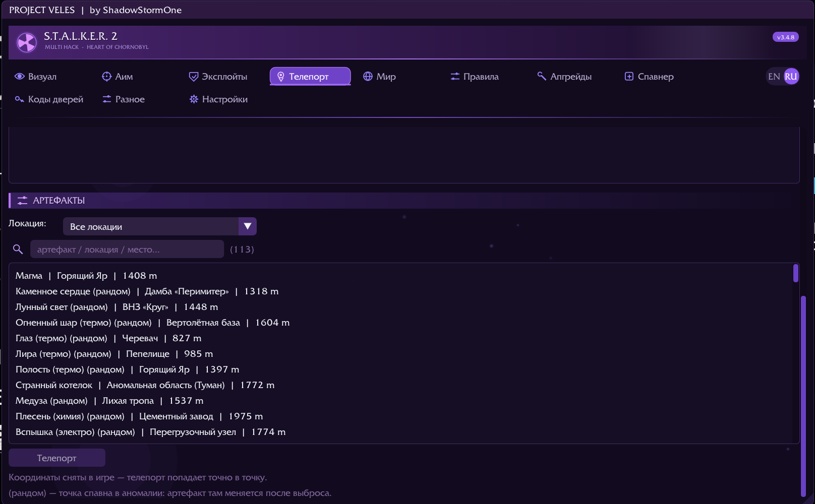Click the main page scrollbar thumb
815x504 pixels.
pos(803,396)
